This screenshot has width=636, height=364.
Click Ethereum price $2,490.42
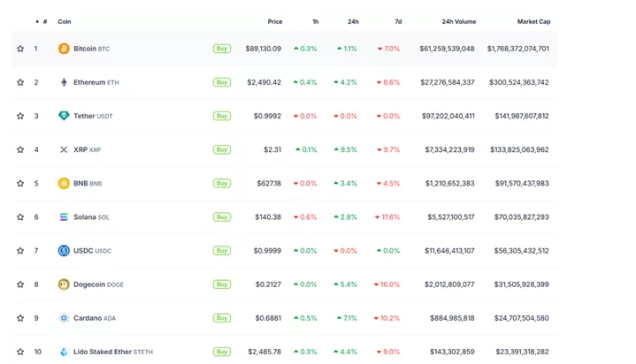[x=264, y=82]
